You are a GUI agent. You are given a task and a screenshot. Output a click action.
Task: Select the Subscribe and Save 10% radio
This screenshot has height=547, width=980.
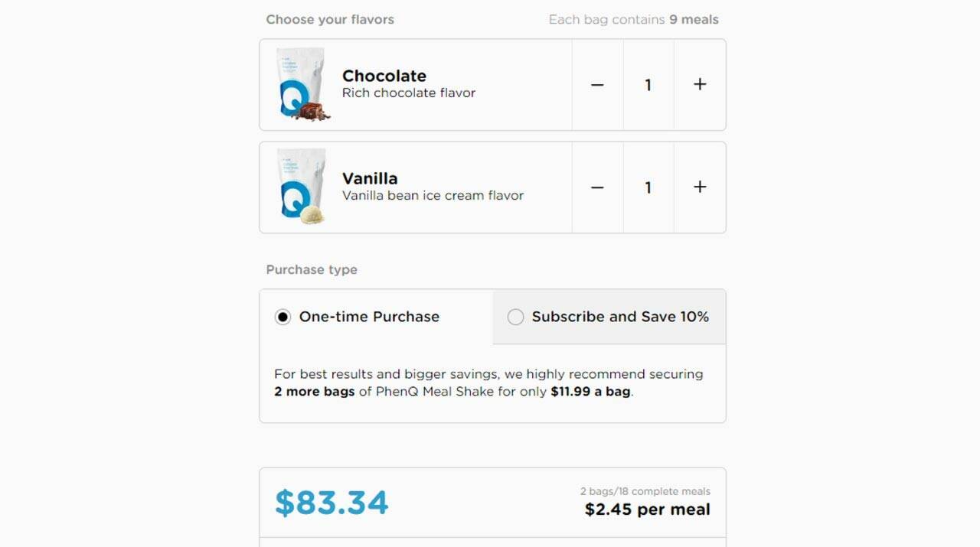(x=515, y=317)
